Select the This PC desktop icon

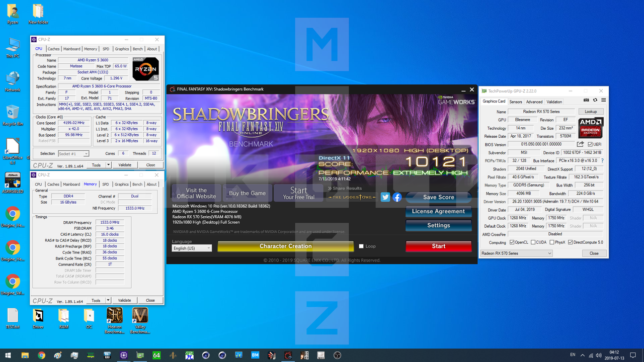pyautogui.click(x=13, y=48)
